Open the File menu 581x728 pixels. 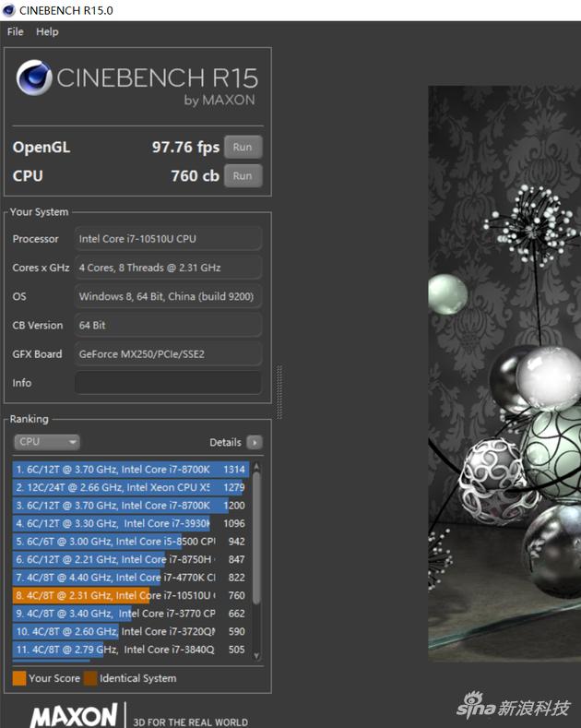[x=16, y=31]
